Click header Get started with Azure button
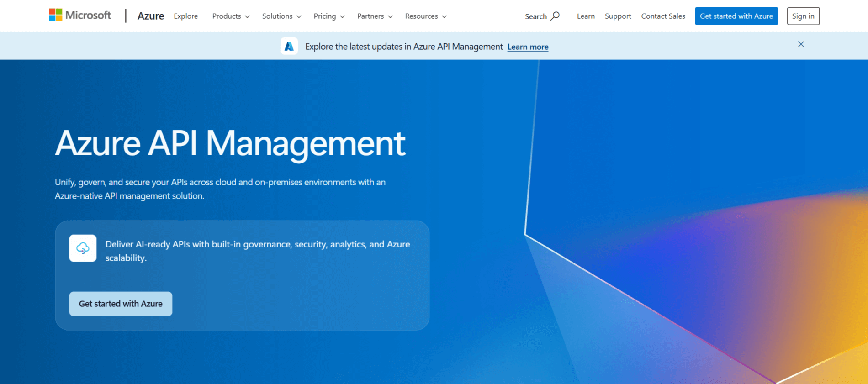Screen dimensions: 868x384 pyautogui.click(x=736, y=16)
